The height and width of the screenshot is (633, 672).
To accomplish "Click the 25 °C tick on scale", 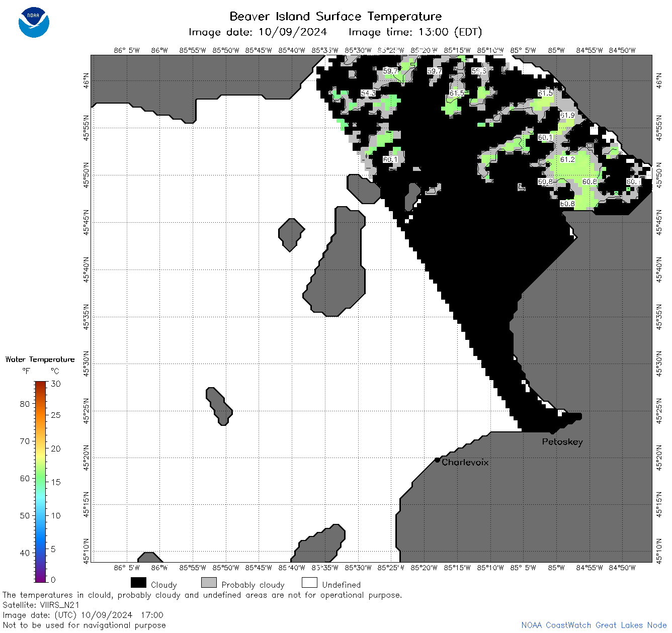I will pyautogui.click(x=56, y=415).
